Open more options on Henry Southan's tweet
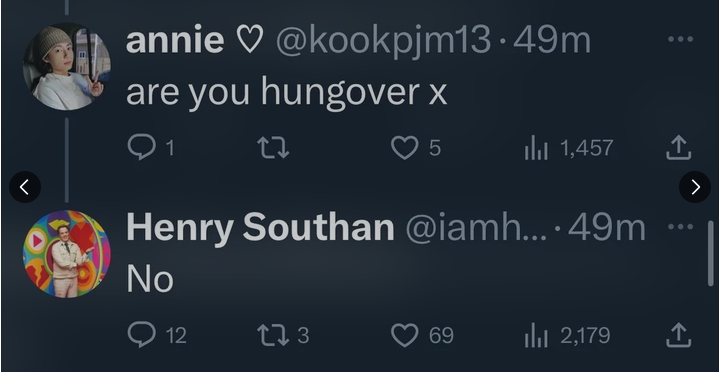 click(681, 227)
